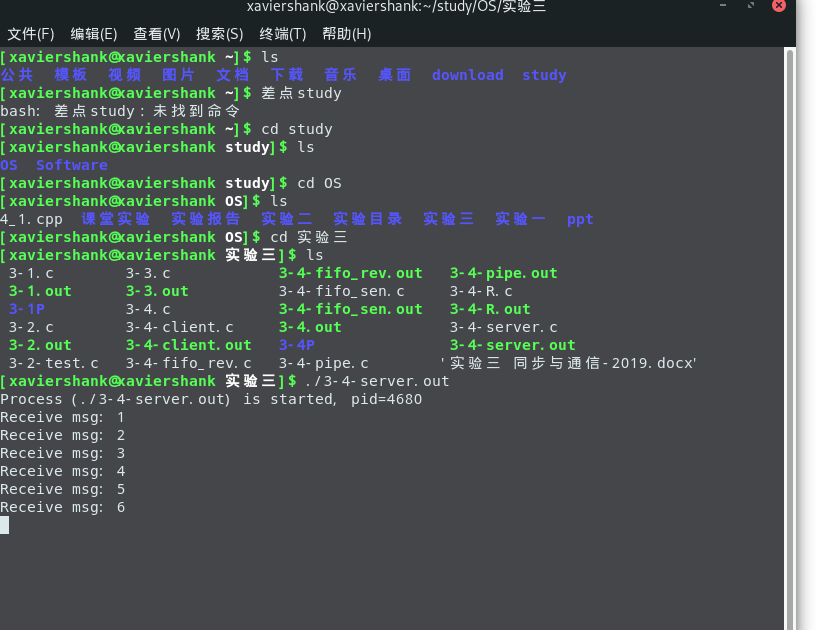Click the '实验一' directory name
This screenshot has height=630, width=816.
(x=520, y=219)
